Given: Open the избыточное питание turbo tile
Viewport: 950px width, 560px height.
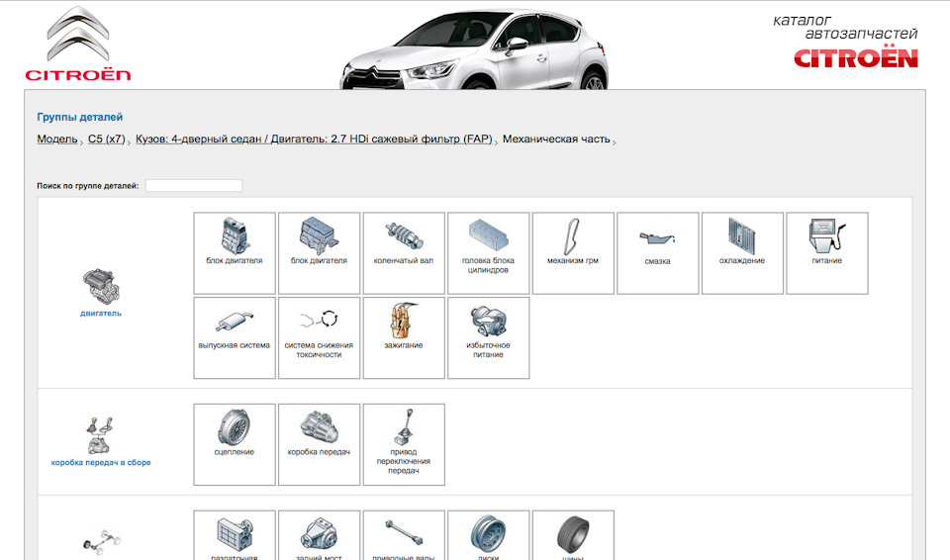Looking at the screenshot, I should [488, 338].
